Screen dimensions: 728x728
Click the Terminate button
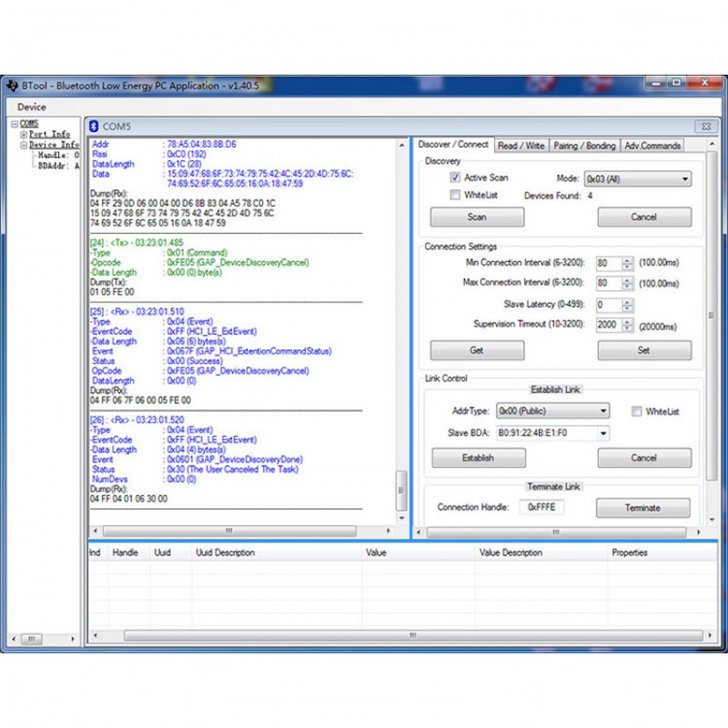[643, 508]
